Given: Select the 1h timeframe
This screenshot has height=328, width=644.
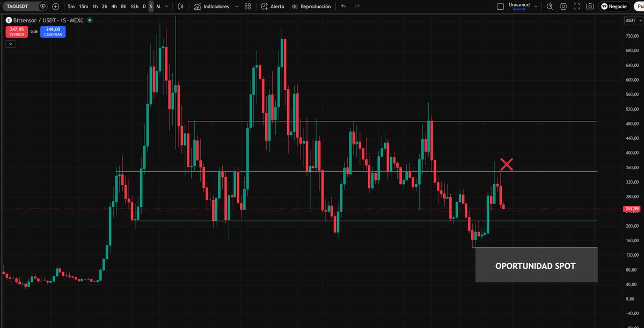Looking at the screenshot, I should [x=95, y=6].
